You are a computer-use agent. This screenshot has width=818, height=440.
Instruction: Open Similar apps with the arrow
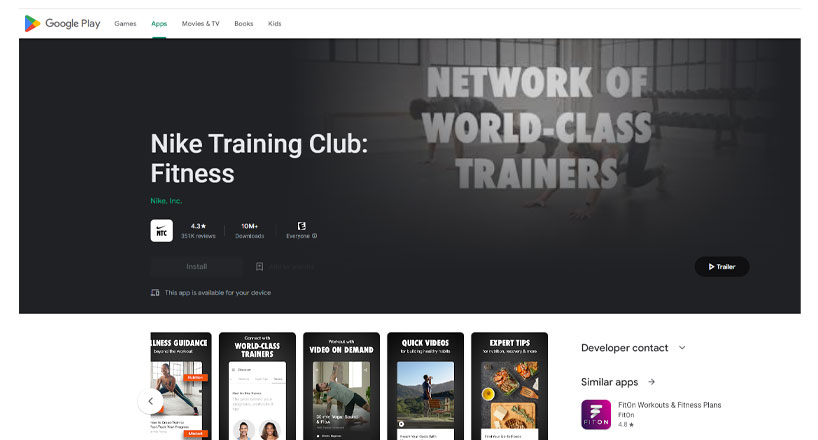652,382
